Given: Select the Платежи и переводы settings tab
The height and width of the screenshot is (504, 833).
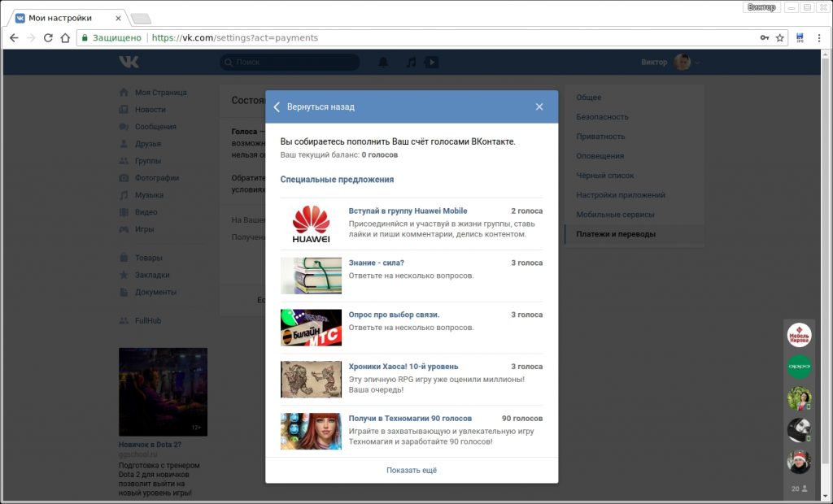Looking at the screenshot, I should pos(635,234).
